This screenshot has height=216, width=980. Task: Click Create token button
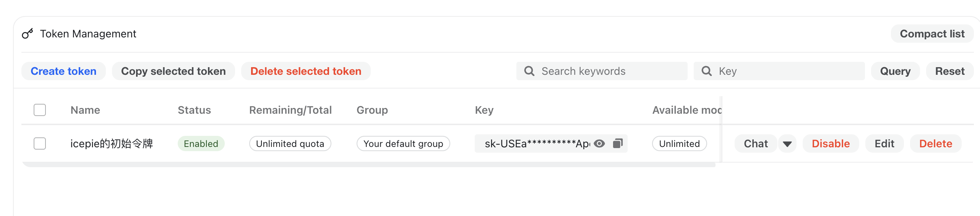pyautogui.click(x=63, y=71)
